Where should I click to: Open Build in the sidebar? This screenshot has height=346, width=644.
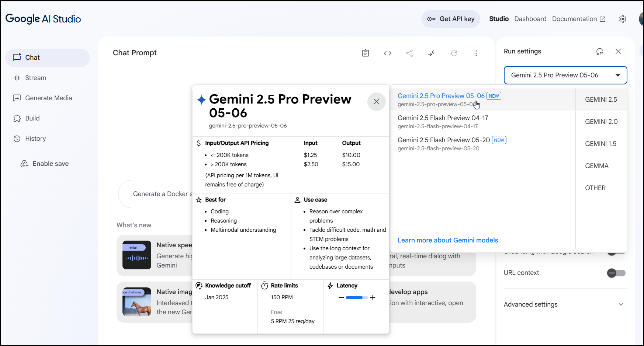[48, 118]
